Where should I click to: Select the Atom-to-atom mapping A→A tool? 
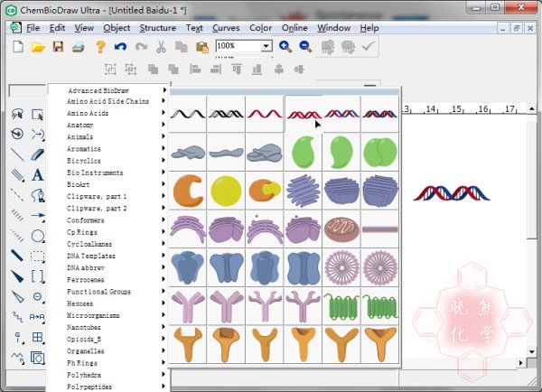pos(37,317)
